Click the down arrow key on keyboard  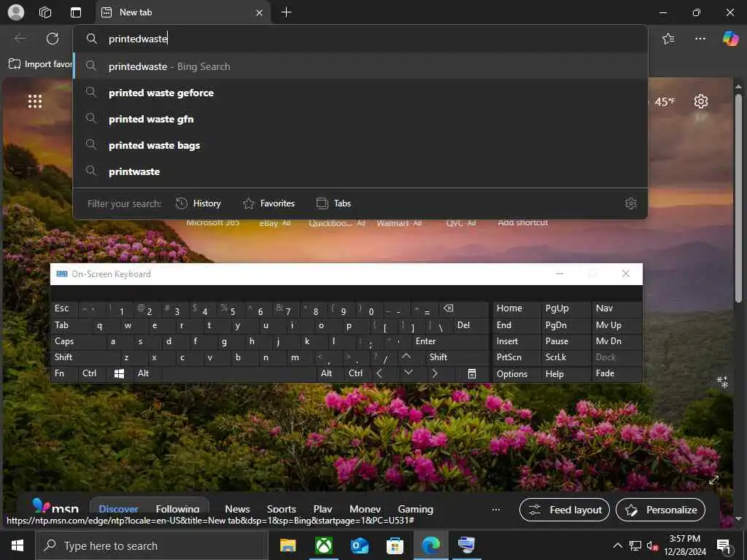(409, 373)
